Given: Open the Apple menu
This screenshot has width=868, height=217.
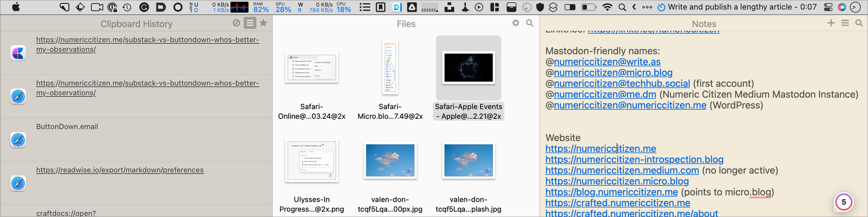Looking at the screenshot, I should coord(16,7).
